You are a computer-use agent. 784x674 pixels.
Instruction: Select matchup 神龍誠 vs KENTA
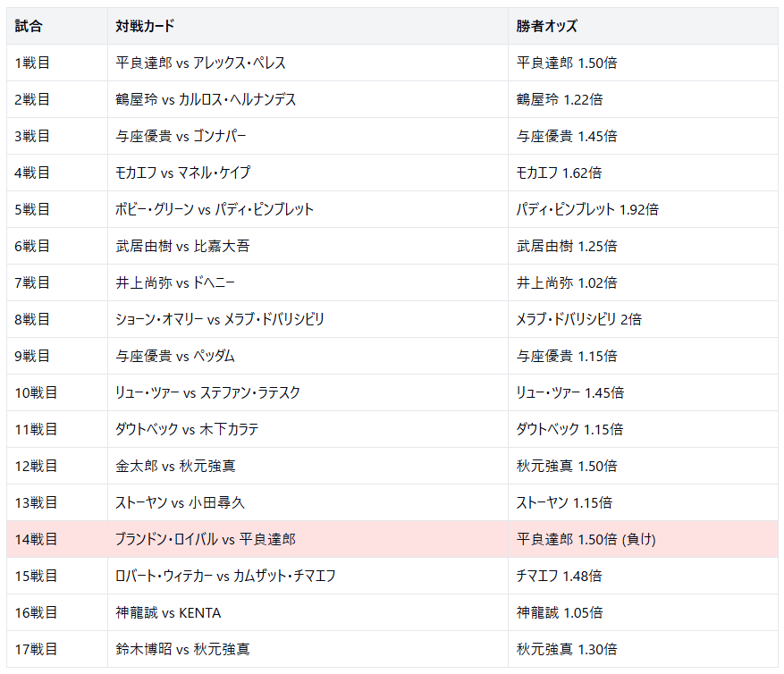pyautogui.click(x=168, y=612)
